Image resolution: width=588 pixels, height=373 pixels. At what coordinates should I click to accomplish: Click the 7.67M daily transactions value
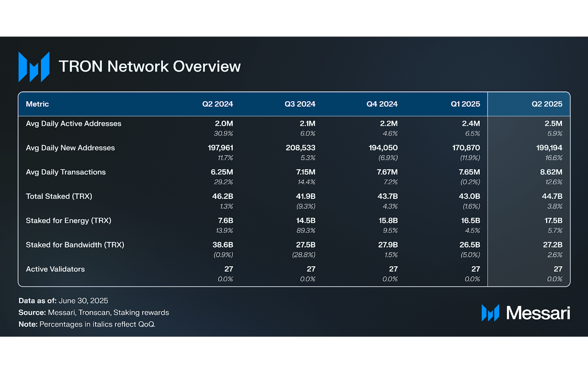point(387,172)
